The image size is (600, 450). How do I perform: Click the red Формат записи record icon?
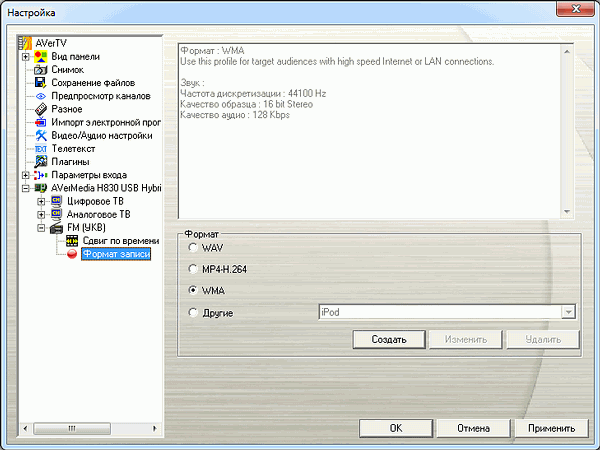(x=72, y=253)
